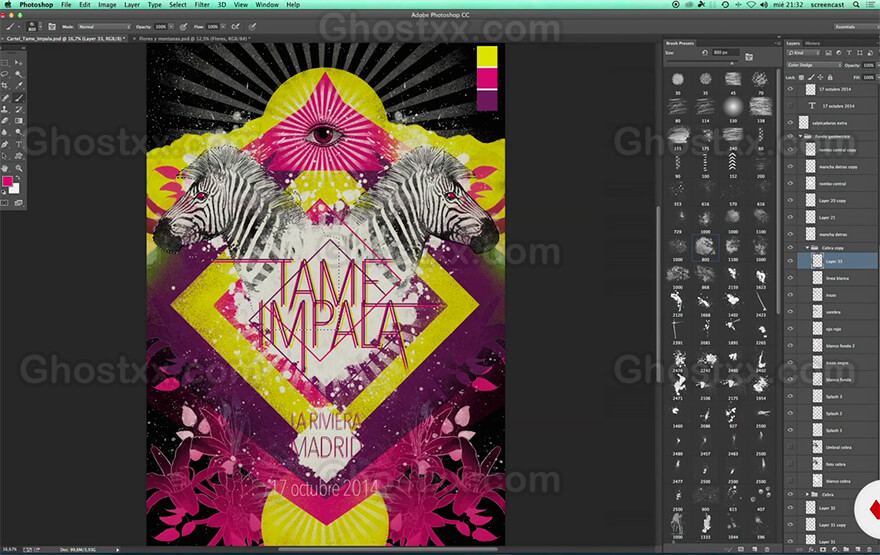Select the Eraser tool
Image resolution: width=880 pixels, height=555 pixels.
tap(6, 121)
